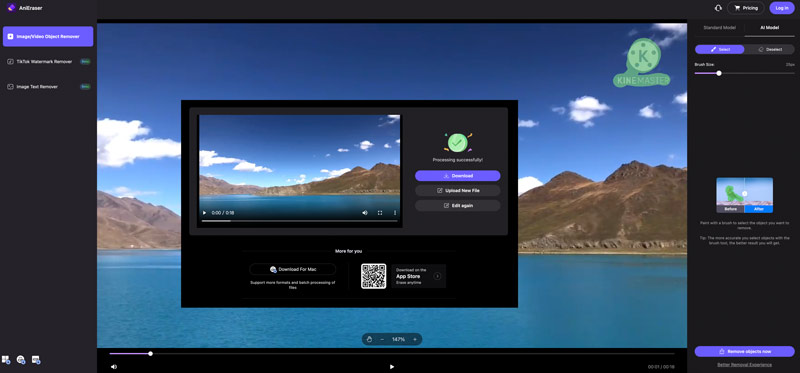Mute the result preview video

pyautogui.click(x=364, y=213)
